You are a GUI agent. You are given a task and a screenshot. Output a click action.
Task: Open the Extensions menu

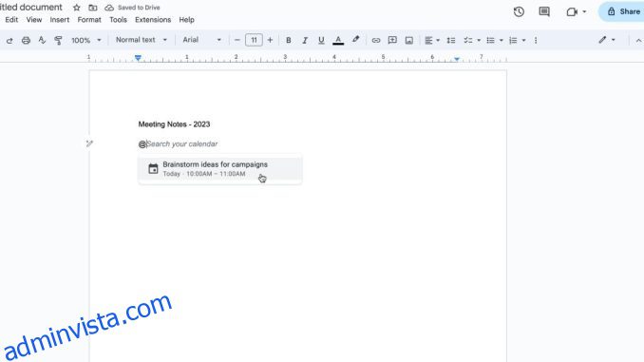pyautogui.click(x=153, y=20)
